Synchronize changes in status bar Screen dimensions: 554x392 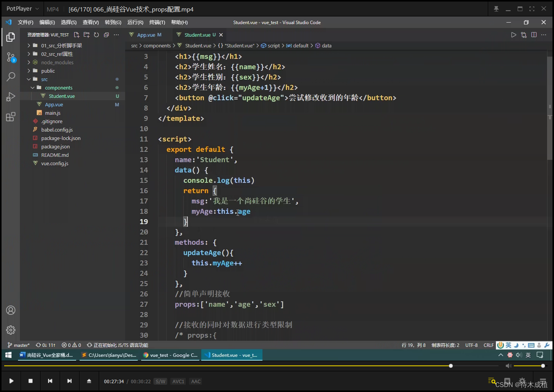pyautogui.click(x=46, y=345)
